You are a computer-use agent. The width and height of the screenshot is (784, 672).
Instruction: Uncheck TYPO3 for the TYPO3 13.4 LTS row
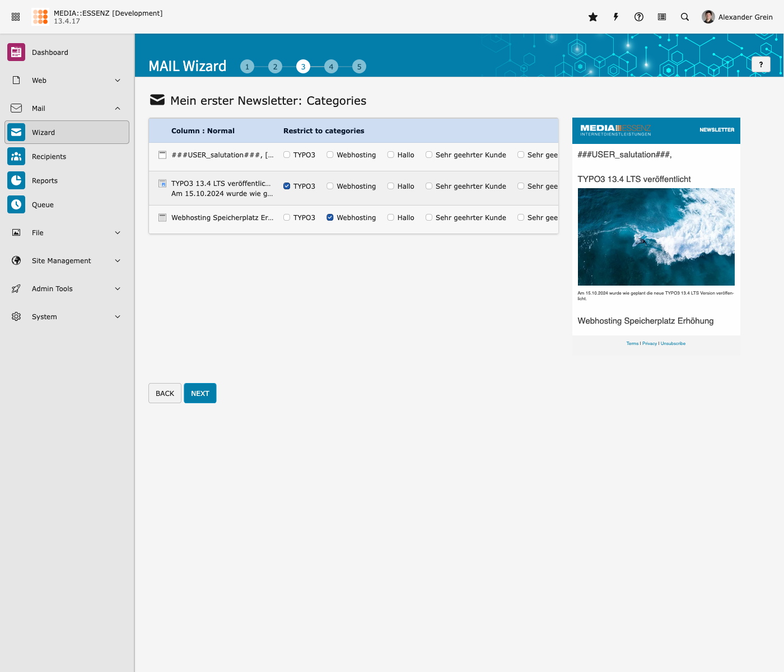(x=287, y=186)
